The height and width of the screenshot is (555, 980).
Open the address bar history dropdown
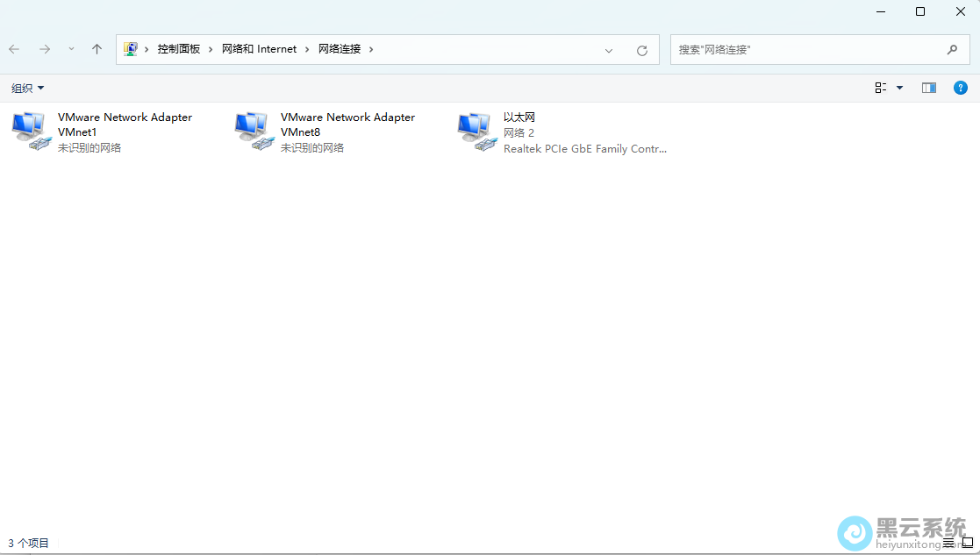[x=609, y=50]
